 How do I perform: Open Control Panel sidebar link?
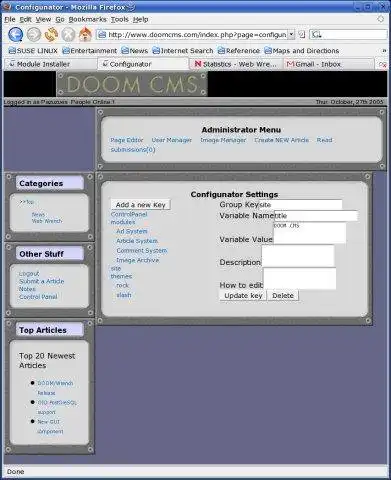pyautogui.click(x=38, y=296)
